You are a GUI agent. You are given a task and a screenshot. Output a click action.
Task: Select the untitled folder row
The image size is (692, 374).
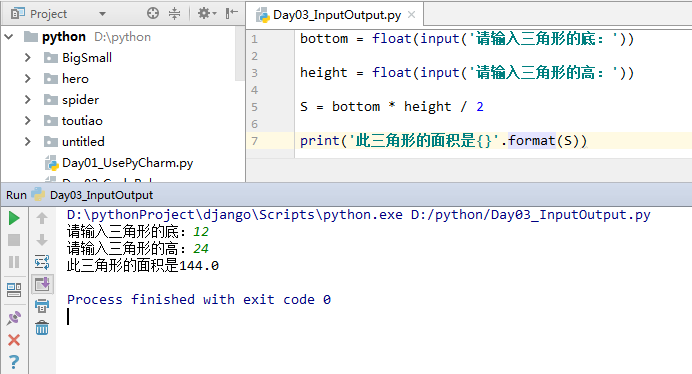[118, 142]
